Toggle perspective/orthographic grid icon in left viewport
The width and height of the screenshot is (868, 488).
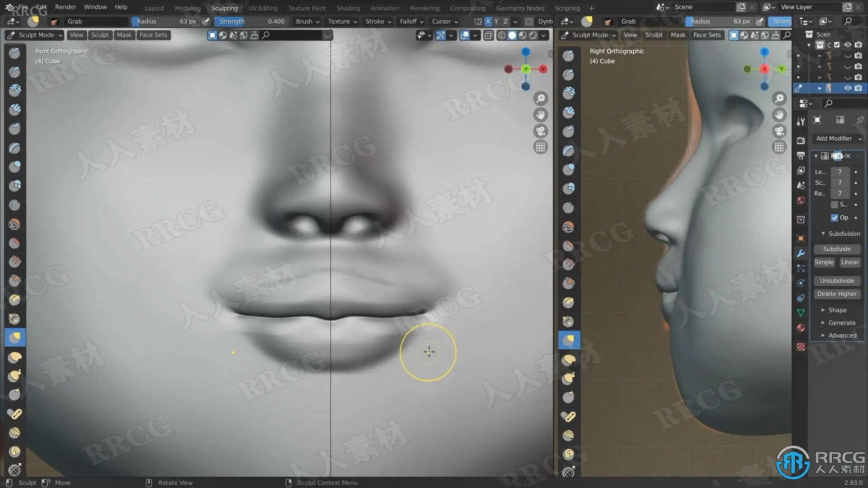[x=540, y=147]
